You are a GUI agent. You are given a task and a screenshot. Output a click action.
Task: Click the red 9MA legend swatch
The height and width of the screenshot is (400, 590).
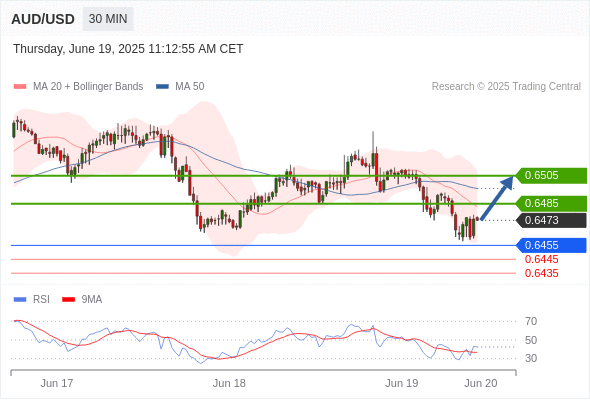coord(68,300)
